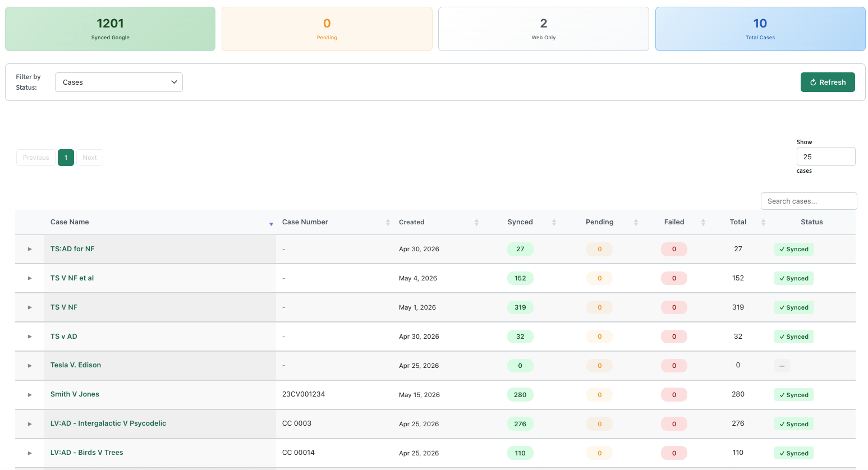This screenshot has width=868, height=470.
Task: Go to the Previous page
Action: [36, 158]
